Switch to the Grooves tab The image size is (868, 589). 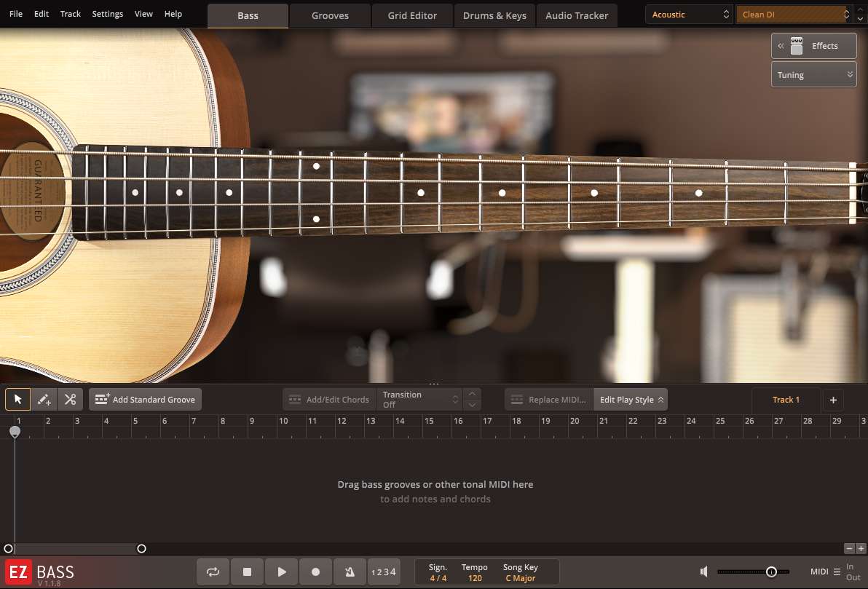click(330, 15)
